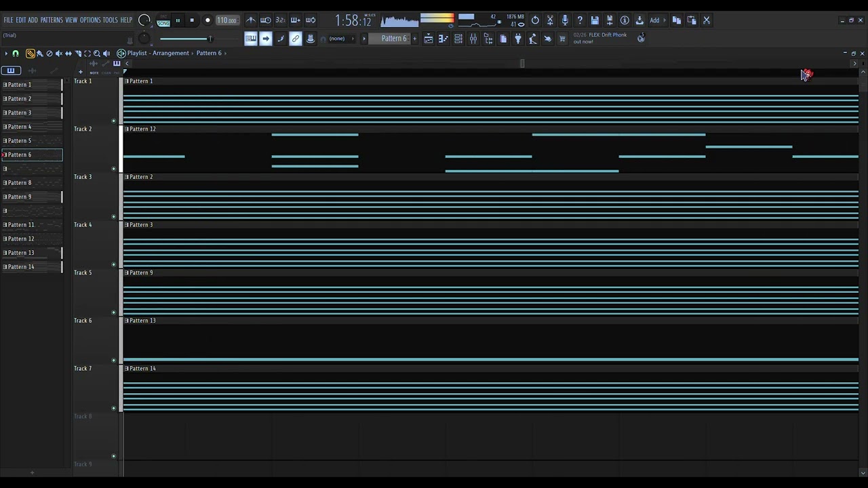Click the record button
Viewport: 868px width, 488px height.
click(208, 20)
